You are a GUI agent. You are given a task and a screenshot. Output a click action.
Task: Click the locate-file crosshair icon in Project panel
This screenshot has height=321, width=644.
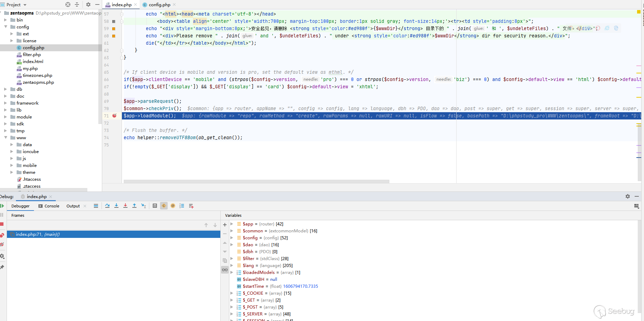click(x=68, y=5)
